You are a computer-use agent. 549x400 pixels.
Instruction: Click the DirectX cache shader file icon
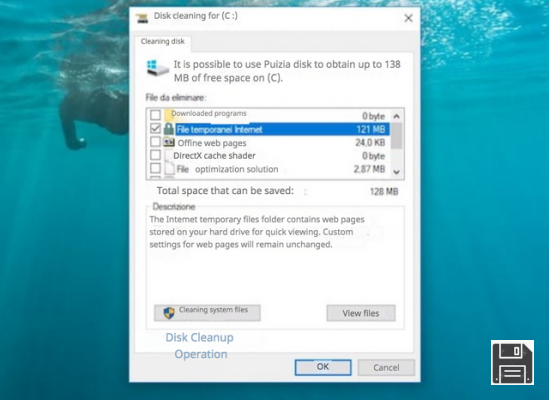[x=168, y=156]
